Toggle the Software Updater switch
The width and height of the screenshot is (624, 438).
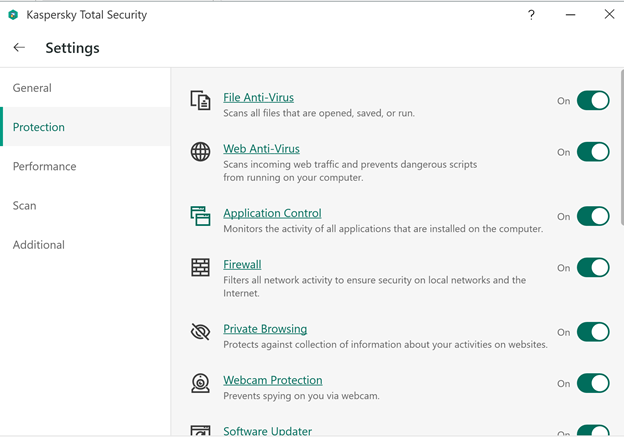tap(593, 431)
